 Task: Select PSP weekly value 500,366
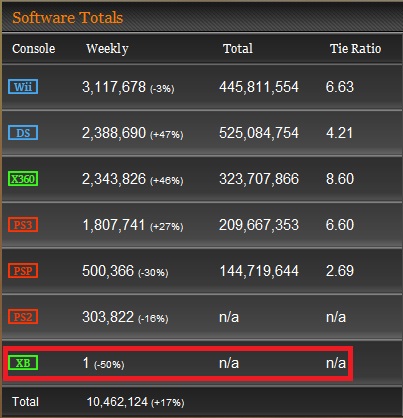tap(108, 271)
